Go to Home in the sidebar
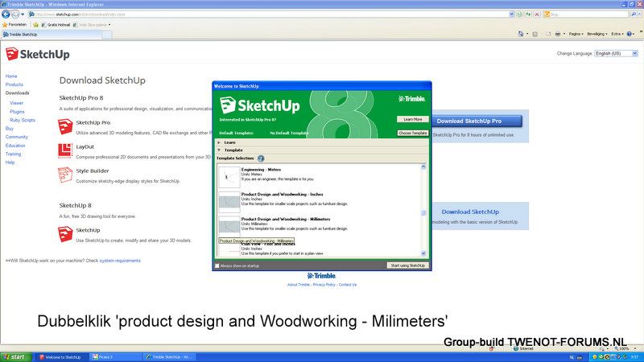 pos(11,76)
